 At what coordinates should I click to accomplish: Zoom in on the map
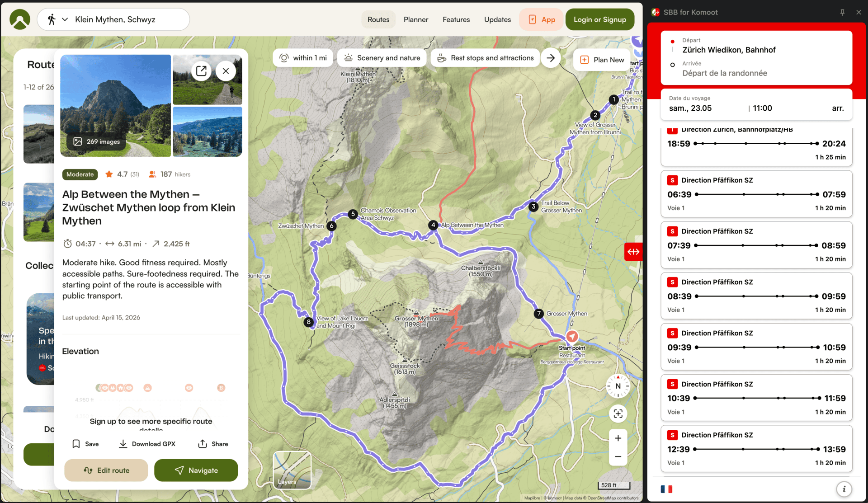[x=618, y=438]
